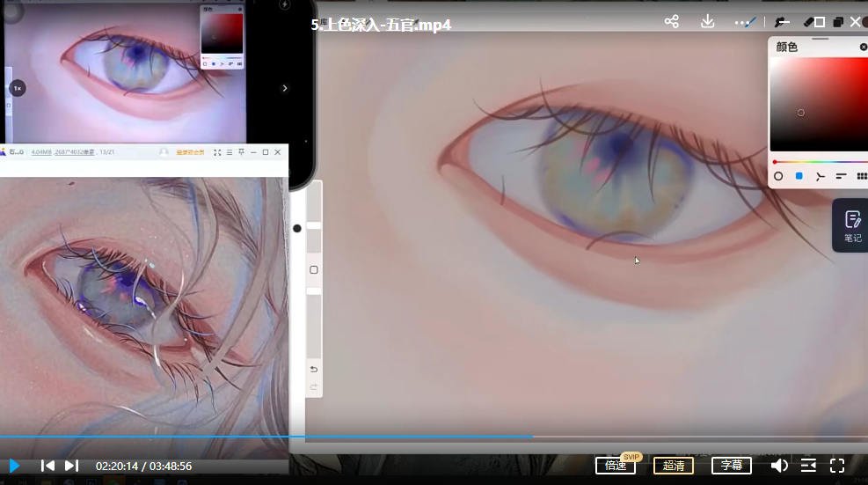Switch to the color palettes grid tab
The image size is (868, 485).
point(862,176)
